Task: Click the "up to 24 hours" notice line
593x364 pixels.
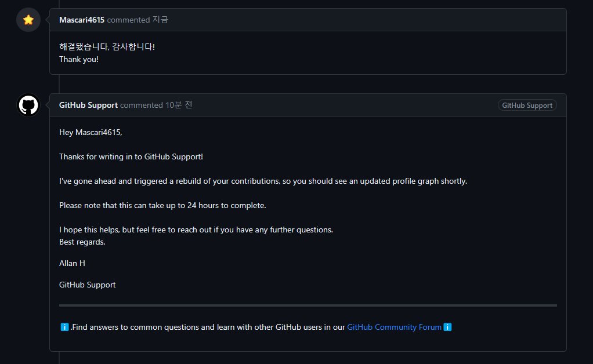Action: point(162,205)
